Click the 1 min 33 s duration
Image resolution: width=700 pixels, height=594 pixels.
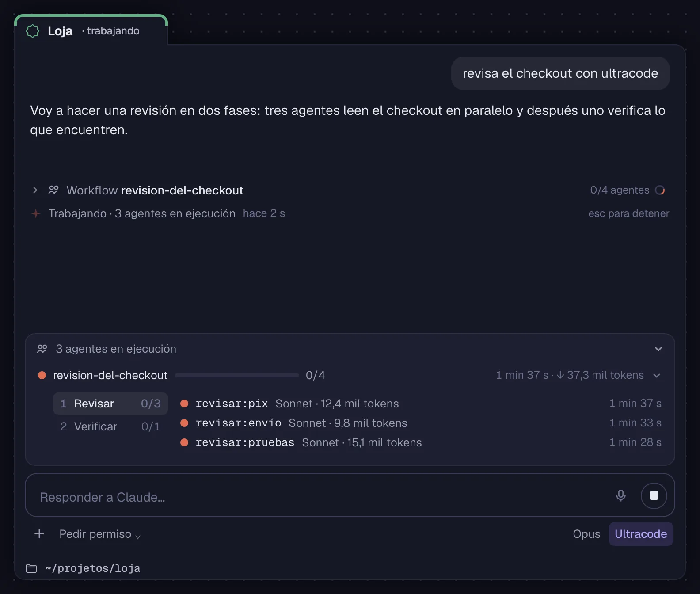tap(635, 423)
